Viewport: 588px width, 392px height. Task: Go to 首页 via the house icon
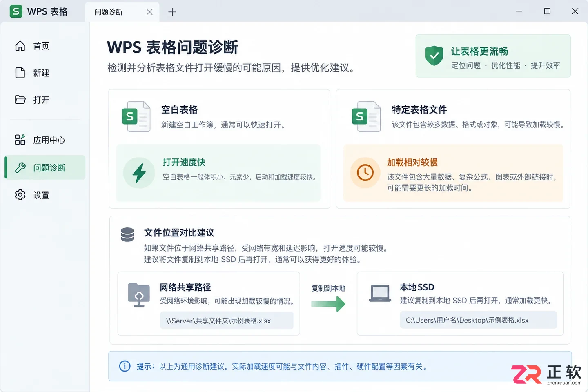point(20,46)
